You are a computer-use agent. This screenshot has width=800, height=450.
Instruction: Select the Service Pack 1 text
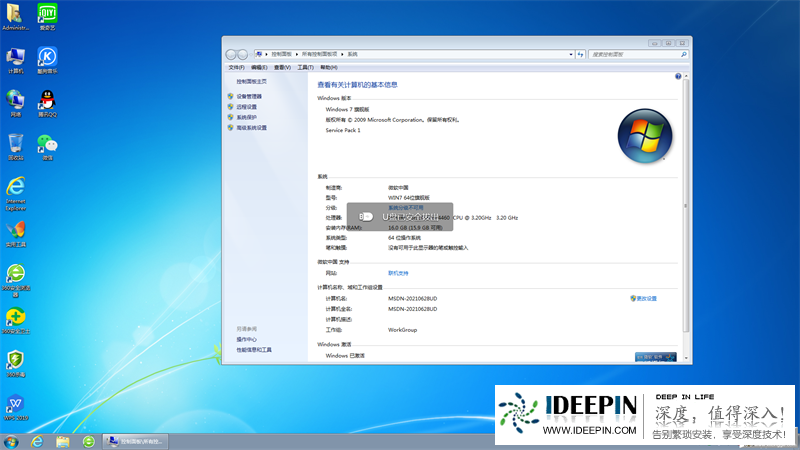point(343,131)
